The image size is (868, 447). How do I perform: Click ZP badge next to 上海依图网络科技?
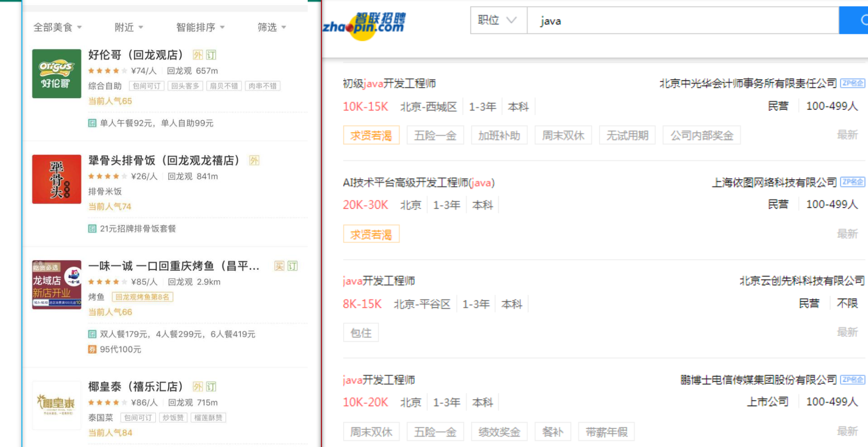tap(852, 182)
